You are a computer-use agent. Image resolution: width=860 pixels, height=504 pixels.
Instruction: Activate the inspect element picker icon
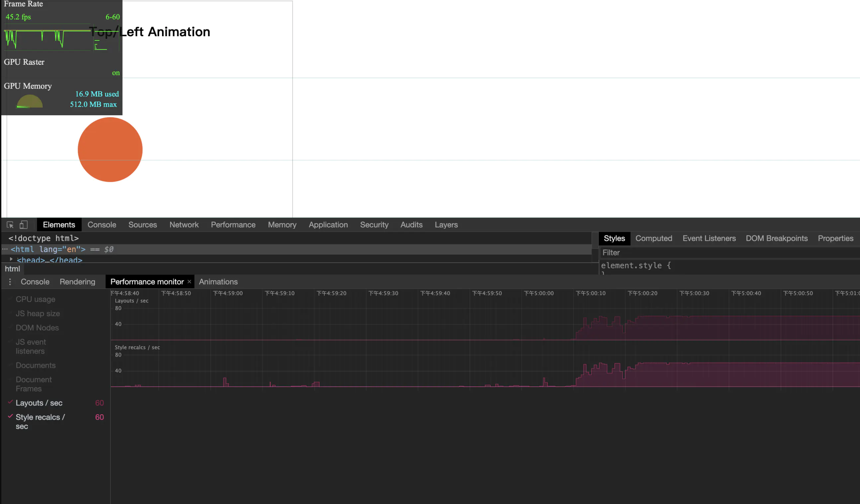(10, 225)
